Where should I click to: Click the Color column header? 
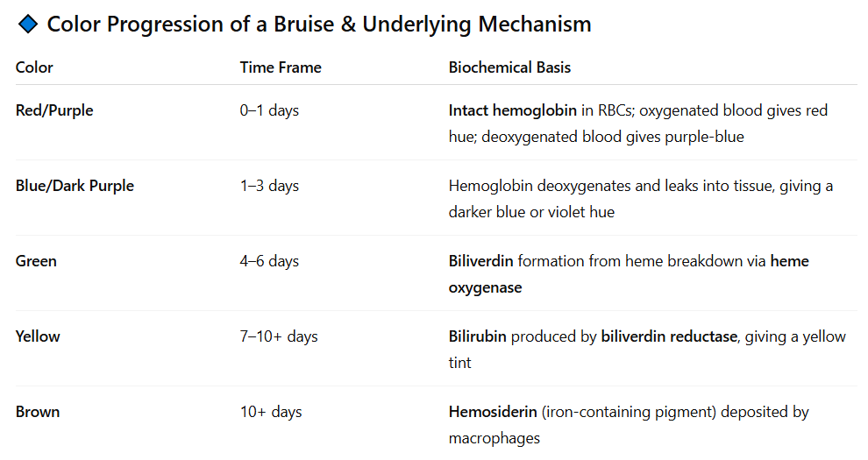point(34,67)
